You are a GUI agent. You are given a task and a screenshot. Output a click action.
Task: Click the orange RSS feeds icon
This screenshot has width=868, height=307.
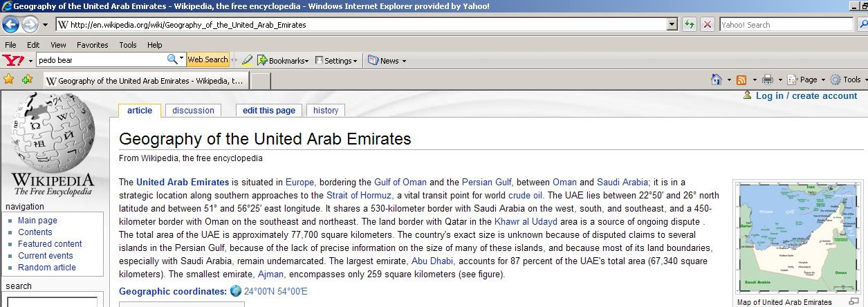point(741,80)
